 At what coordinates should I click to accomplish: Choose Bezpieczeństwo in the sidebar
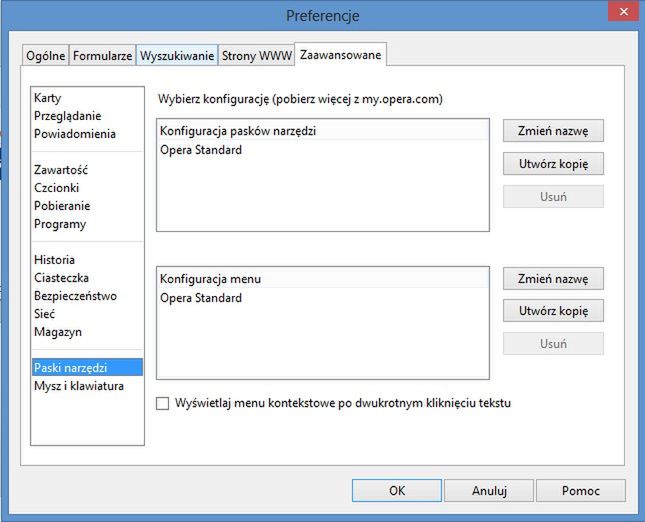[x=87, y=296]
